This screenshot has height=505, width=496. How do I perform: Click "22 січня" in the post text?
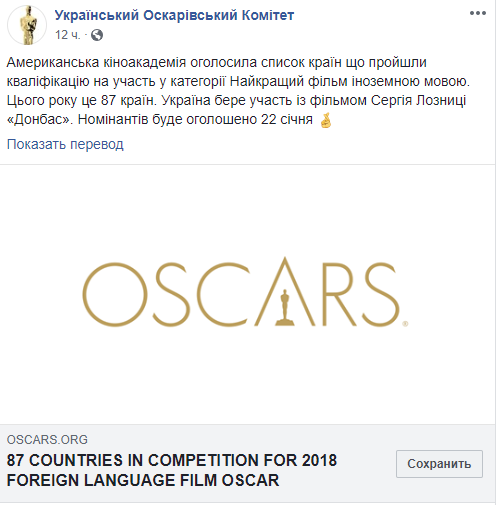point(287,119)
